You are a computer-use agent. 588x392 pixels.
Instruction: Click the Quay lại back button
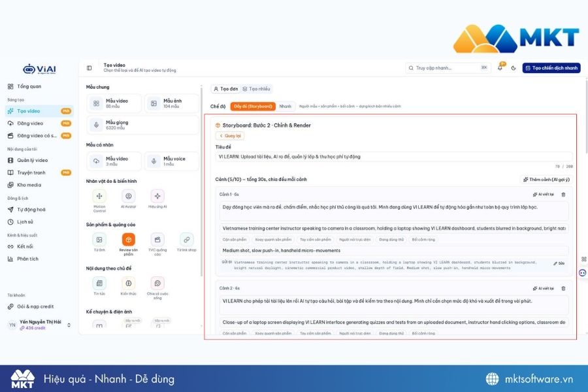(230, 136)
